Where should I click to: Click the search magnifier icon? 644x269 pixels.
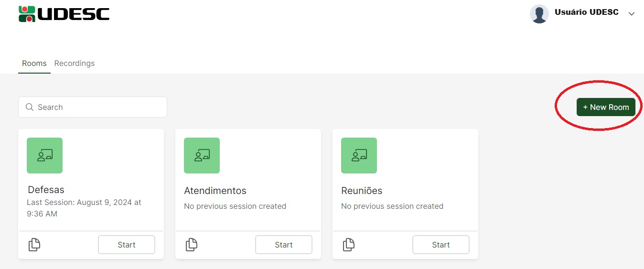tap(30, 107)
